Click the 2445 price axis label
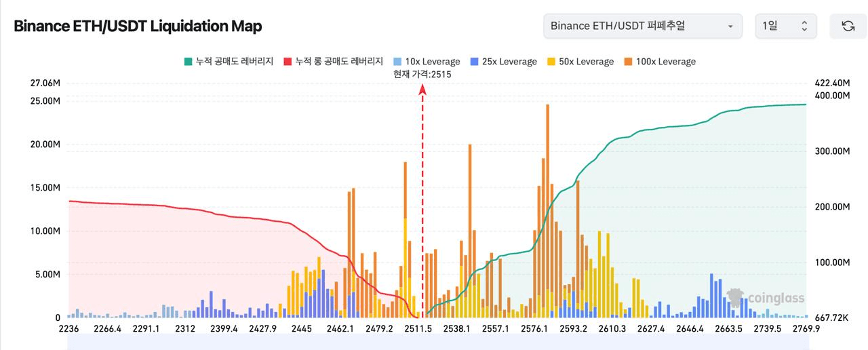Screen dimensions: 868x350 tap(302, 328)
